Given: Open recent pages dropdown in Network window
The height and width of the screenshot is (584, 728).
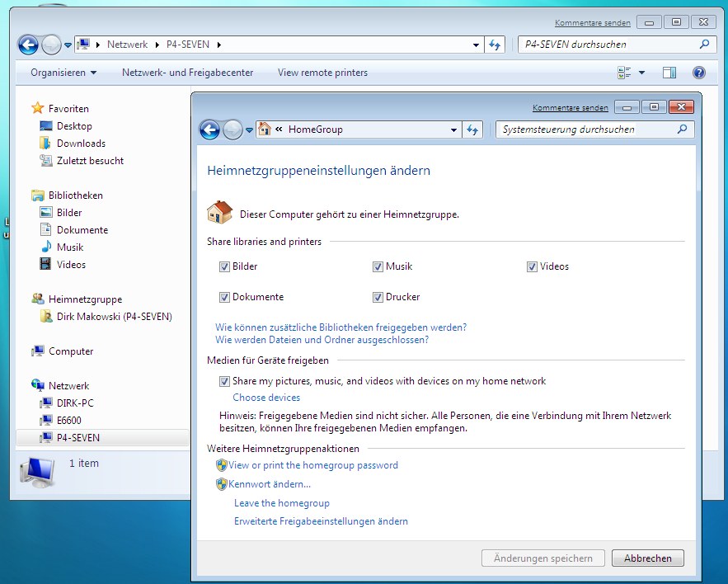Looking at the screenshot, I should tap(68, 45).
